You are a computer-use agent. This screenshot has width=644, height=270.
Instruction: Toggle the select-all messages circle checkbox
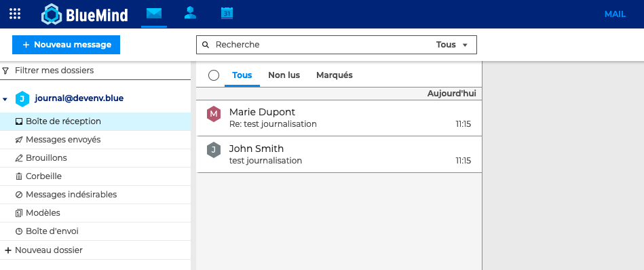click(214, 75)
